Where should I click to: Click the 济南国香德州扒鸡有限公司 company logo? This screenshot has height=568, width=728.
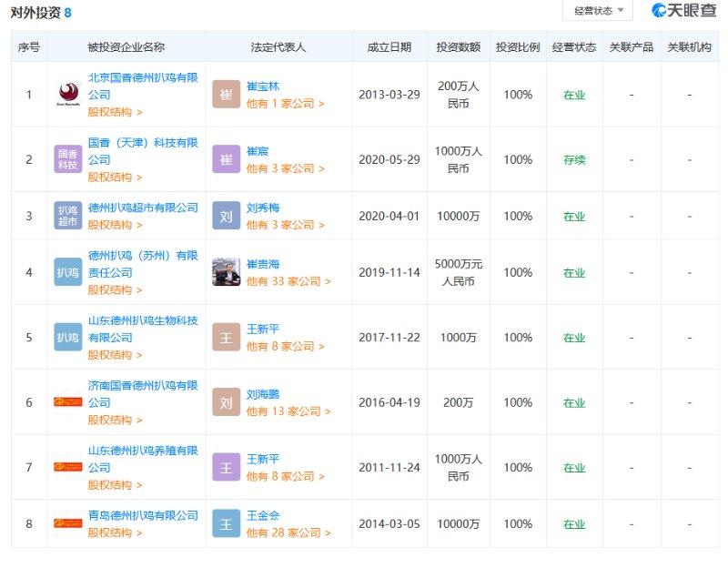click(x=67, y=401)
